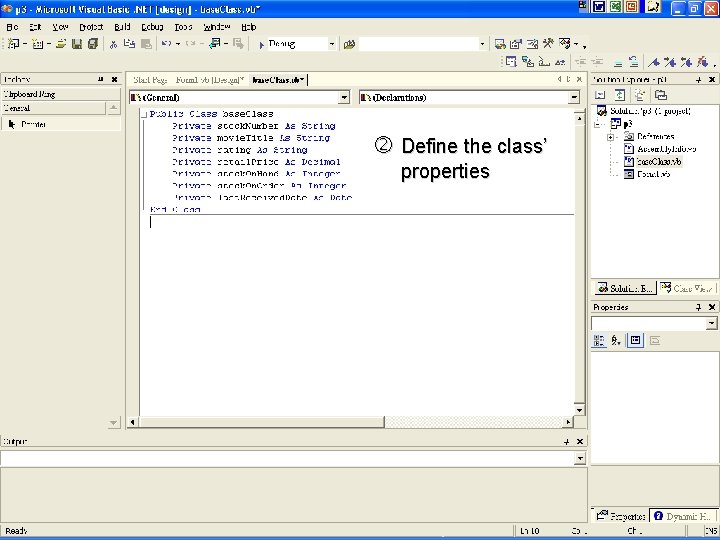Image resolution: width=720 pixels, height=540 pixels.
Task: Click the New Project toolbar icon
Action: click(x=13, y=44)
